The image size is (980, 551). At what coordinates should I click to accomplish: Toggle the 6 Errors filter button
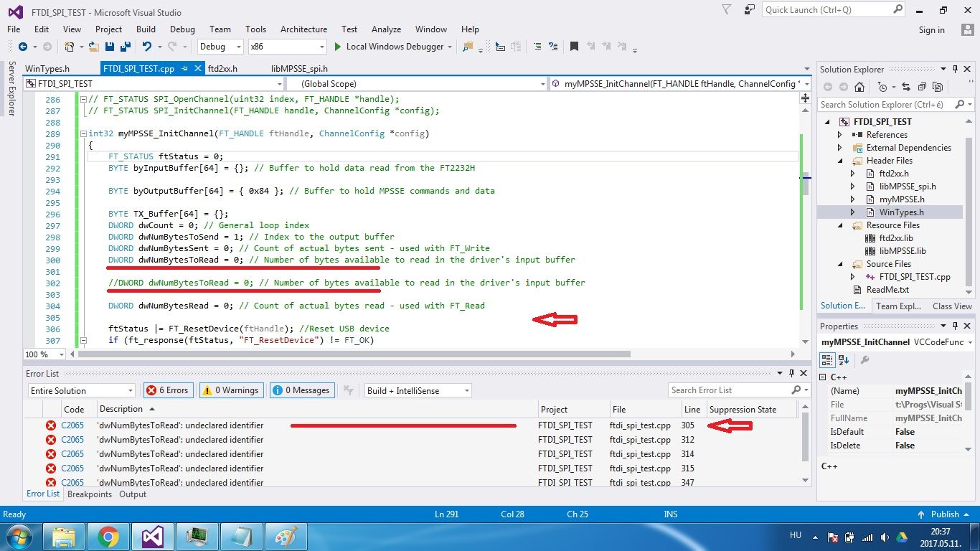[168, 390]
